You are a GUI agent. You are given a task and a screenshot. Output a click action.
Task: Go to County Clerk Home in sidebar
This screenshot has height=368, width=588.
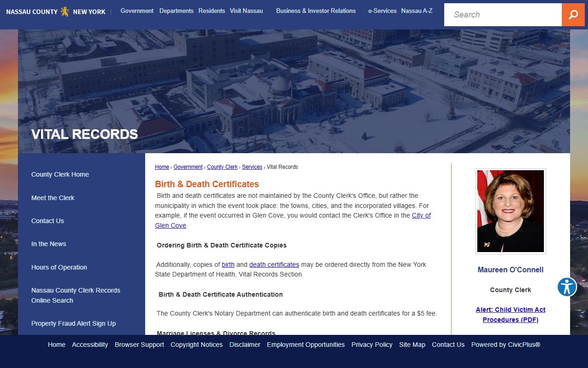coord(60,174)
